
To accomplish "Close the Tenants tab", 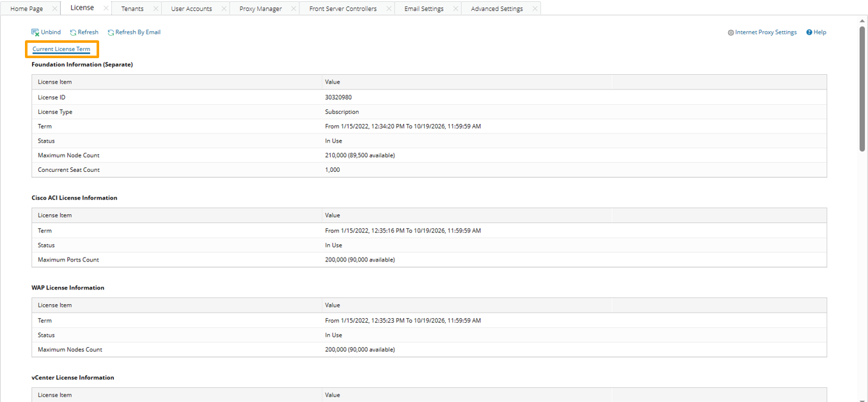I will coord(155,9).
